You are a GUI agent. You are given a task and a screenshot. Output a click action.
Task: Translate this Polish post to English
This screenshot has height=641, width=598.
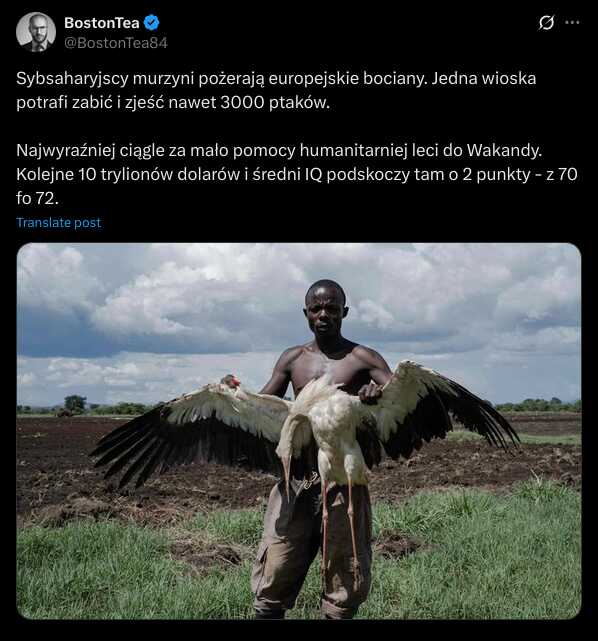[58, 222]
